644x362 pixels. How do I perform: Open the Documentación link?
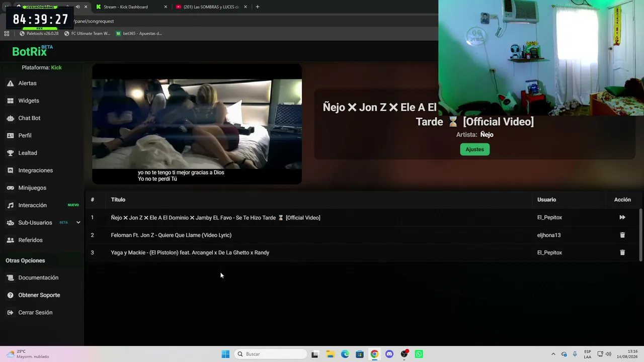point(38,278)
